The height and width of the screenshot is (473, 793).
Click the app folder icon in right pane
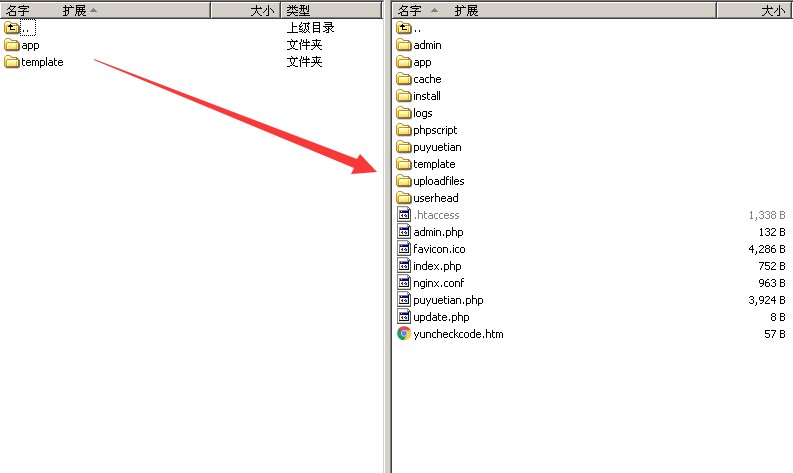pos(404,62)
